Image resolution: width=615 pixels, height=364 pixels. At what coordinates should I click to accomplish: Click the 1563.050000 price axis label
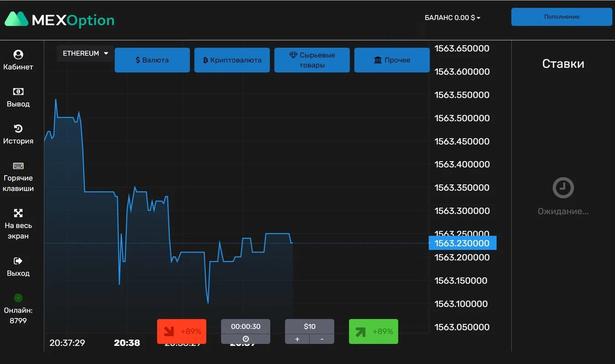pos(462,327)
